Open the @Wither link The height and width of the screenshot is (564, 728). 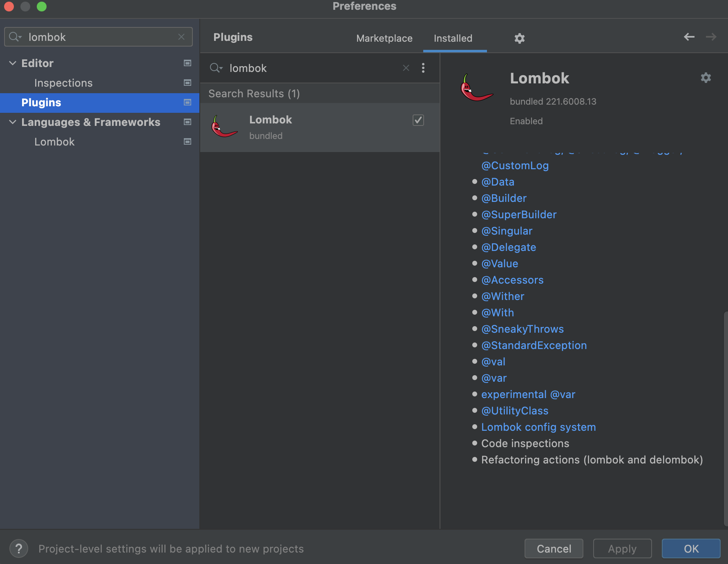point(502,296)
